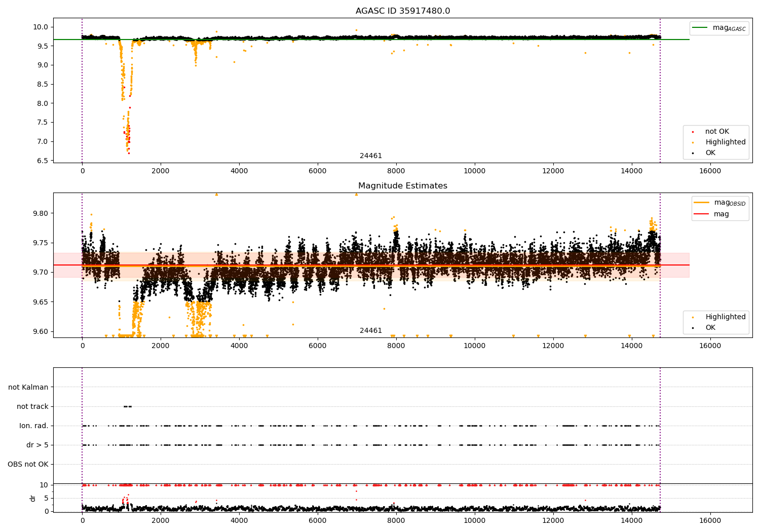760x532 pixels.
Task: Click the "Ion. rad." y-axis label
Action: [34, 426]
